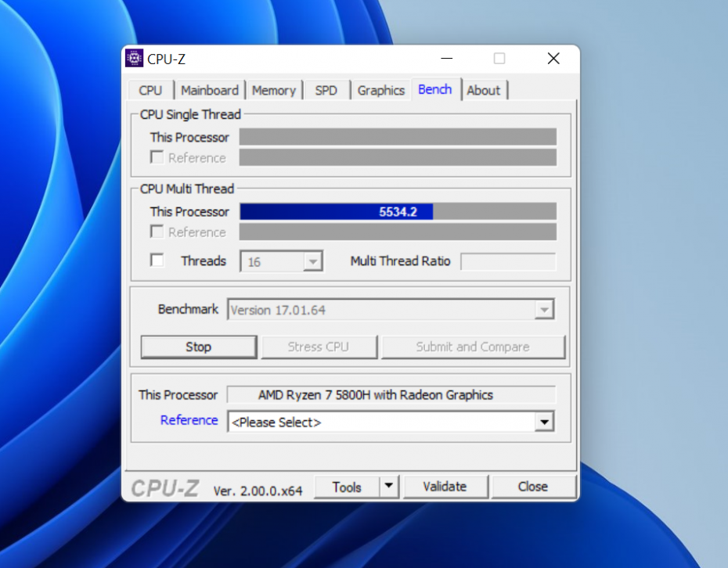Go to the Graphics tab
Viewport: 728px width, 568px height.
380,90
